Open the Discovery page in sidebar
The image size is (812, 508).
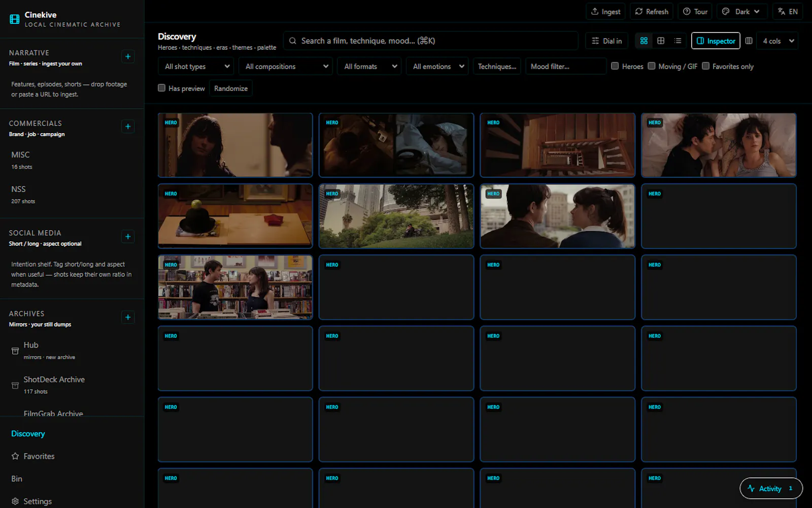[x=28, y=434]
